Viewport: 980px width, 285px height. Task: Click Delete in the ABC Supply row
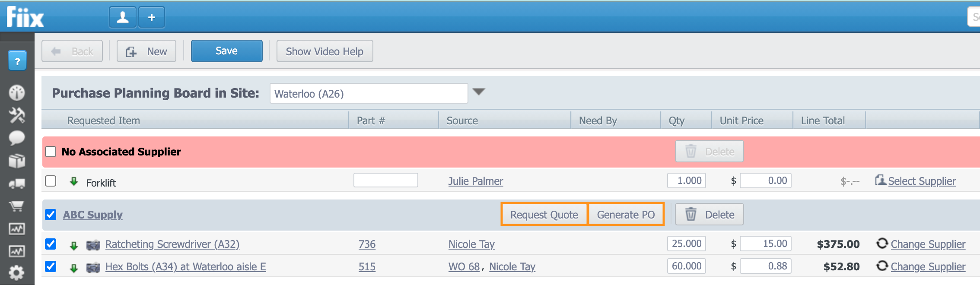coord(710,215)
